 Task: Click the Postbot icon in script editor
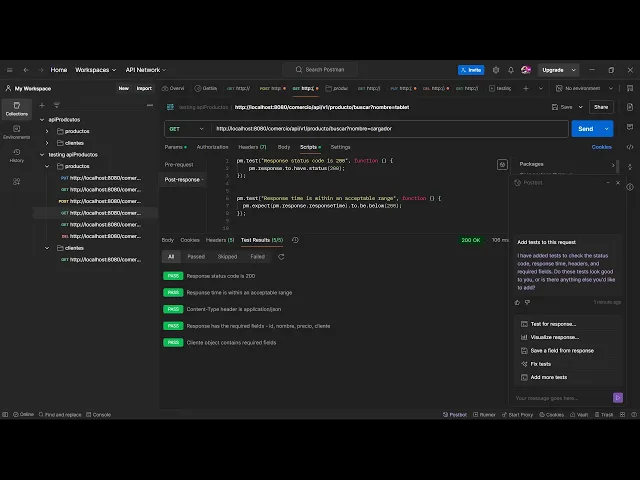(x=502, y=164)
